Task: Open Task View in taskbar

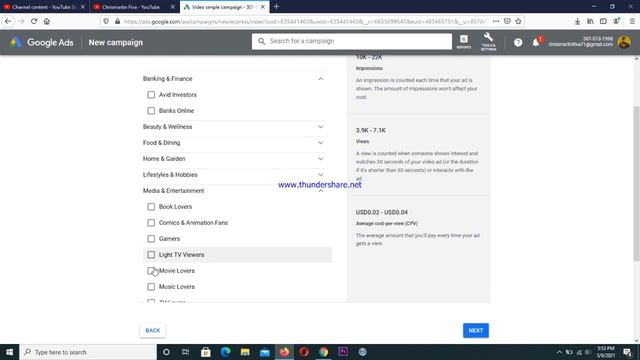Action: [x=186, y=352]
